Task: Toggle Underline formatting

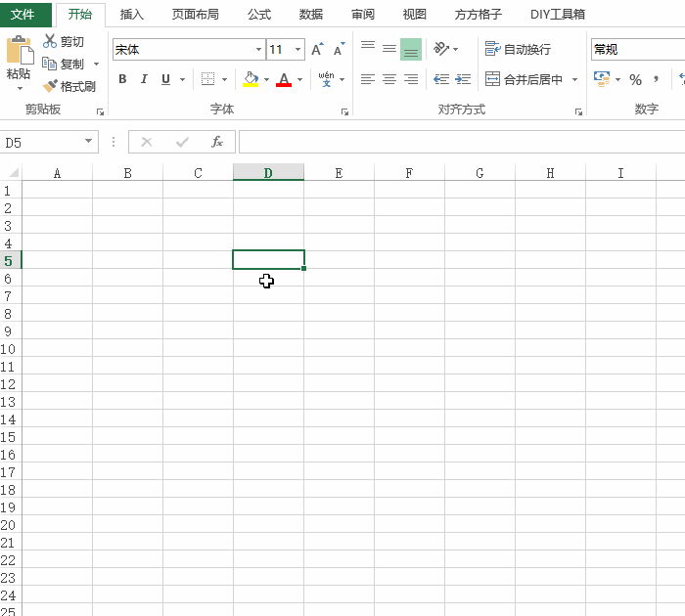Action: [x=165, y=79]
